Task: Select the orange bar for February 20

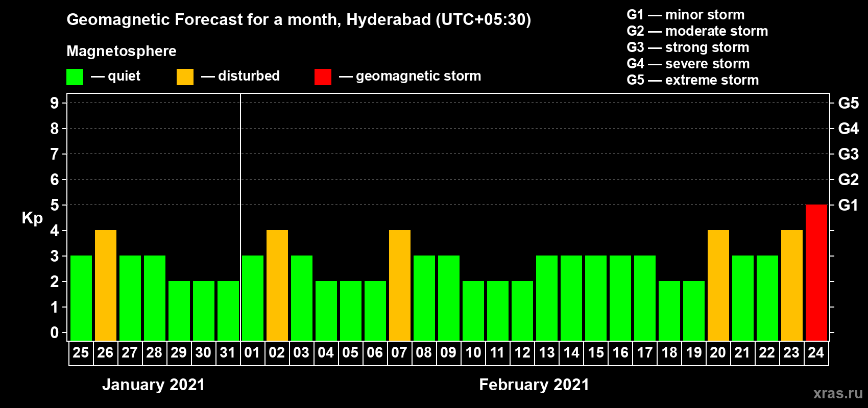Action: pos(718,285)
